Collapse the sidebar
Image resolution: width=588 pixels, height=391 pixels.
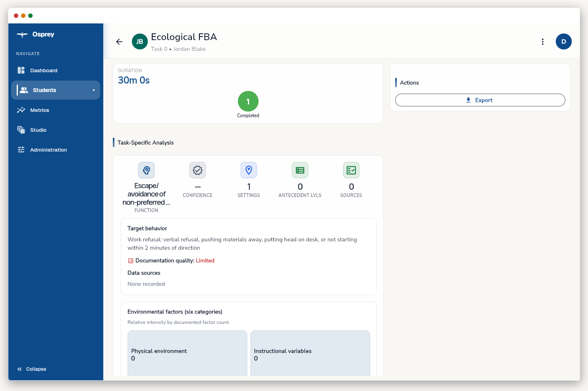(32, 369)
